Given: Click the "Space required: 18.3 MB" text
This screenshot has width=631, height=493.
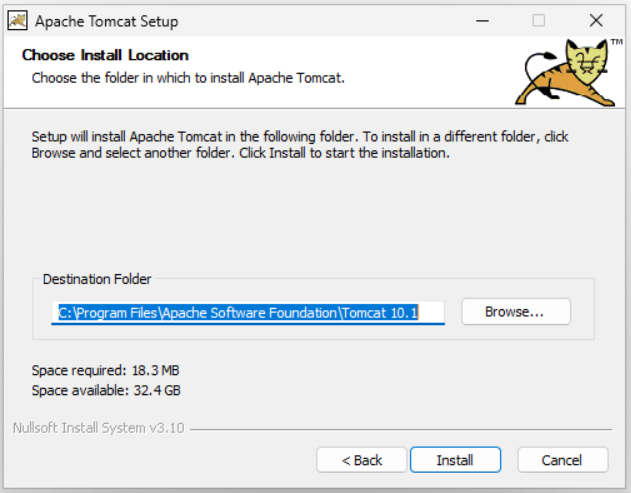Looking at the screenshot, I should tap(105, 371).
